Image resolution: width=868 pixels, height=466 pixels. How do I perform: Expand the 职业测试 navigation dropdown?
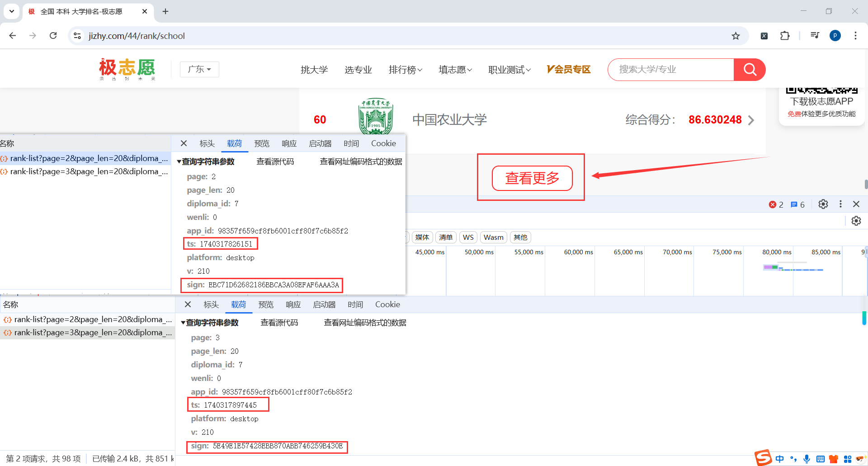(509, 70)
